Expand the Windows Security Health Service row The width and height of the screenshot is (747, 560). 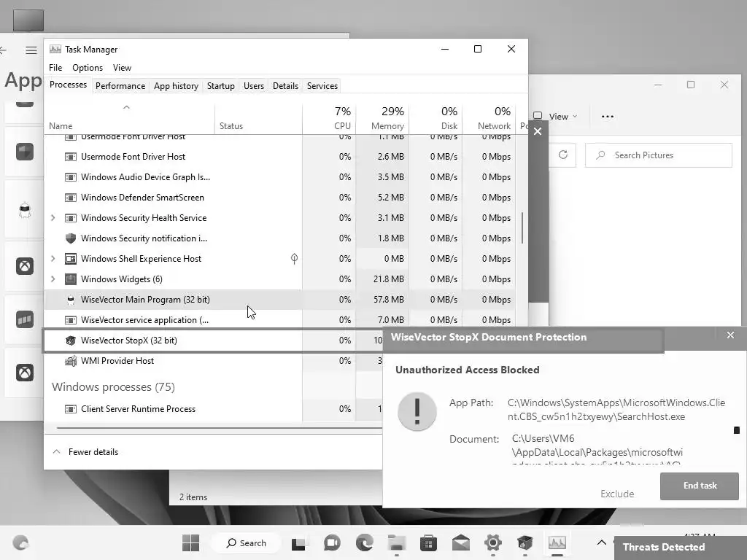pyautogui.click(x=53, y=217)
